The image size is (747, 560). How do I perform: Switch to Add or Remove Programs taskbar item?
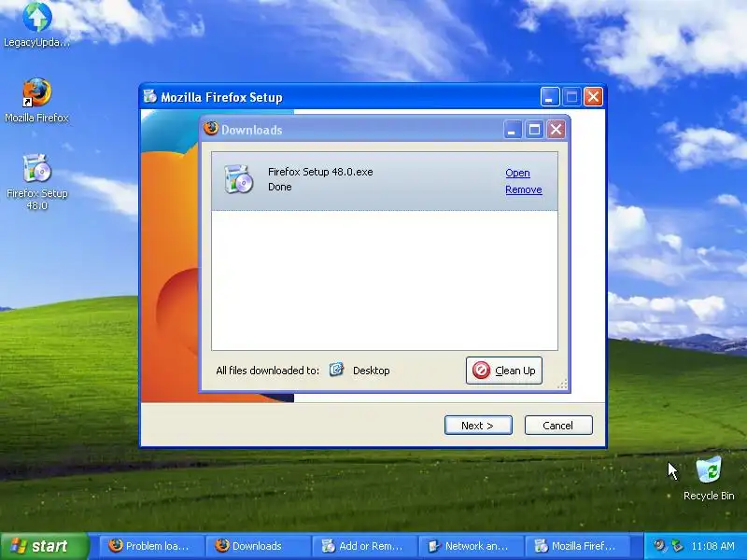[x=364, y=546]
